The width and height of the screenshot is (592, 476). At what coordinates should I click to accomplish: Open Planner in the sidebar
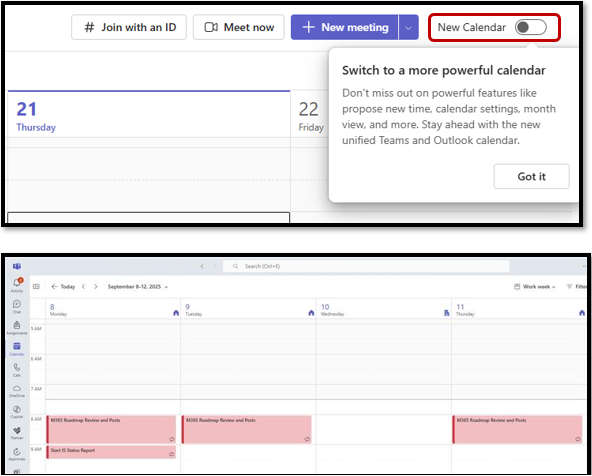pos(17,433)
